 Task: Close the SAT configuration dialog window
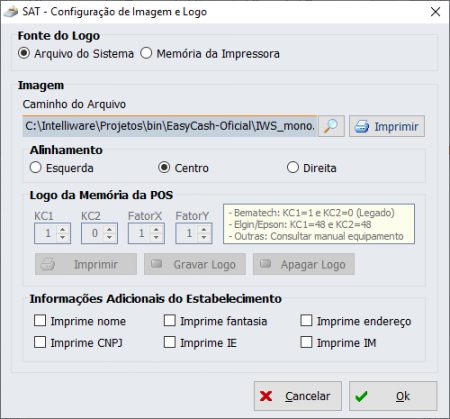435,12
